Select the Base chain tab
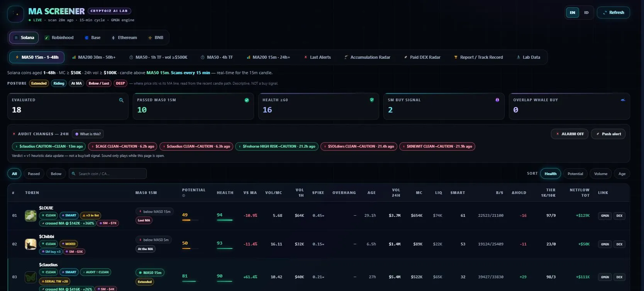The width and height of the screenshot is (644, 291). pyautogui.click(x=93, y=38)
